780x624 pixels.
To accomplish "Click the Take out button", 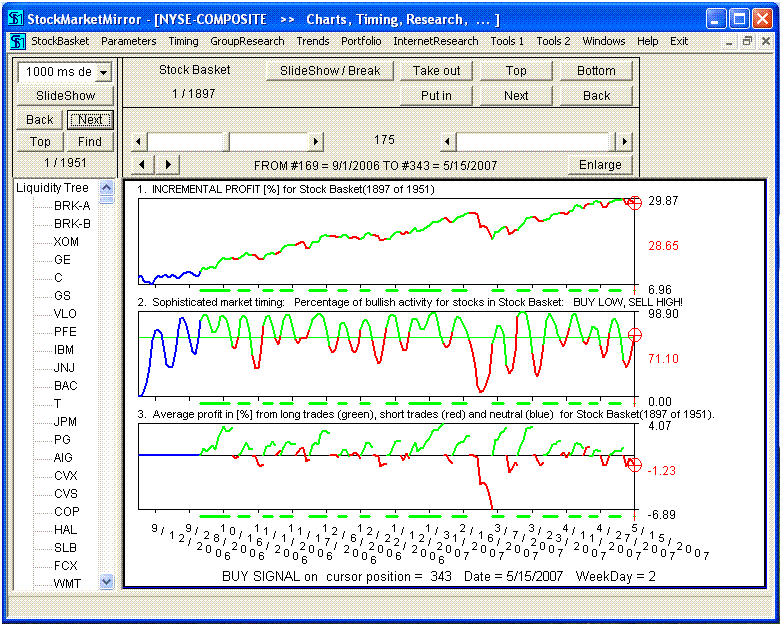I will click(436, 71).
